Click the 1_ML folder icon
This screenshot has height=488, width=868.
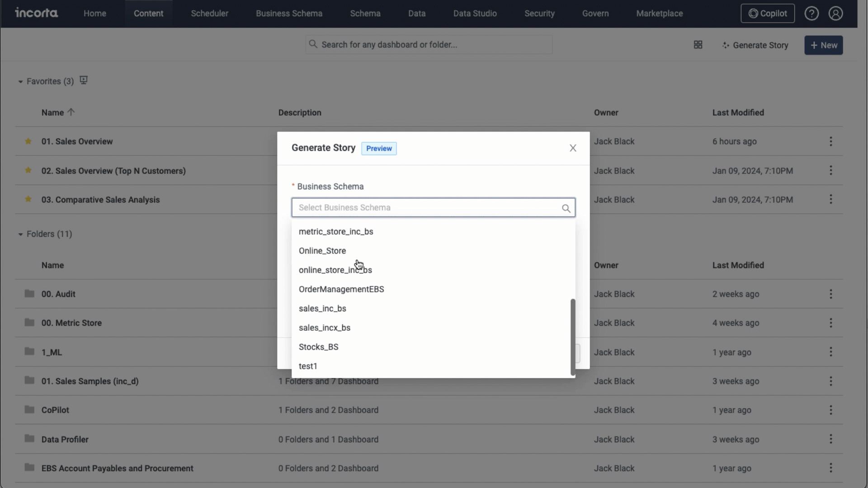tap(29, 352)
